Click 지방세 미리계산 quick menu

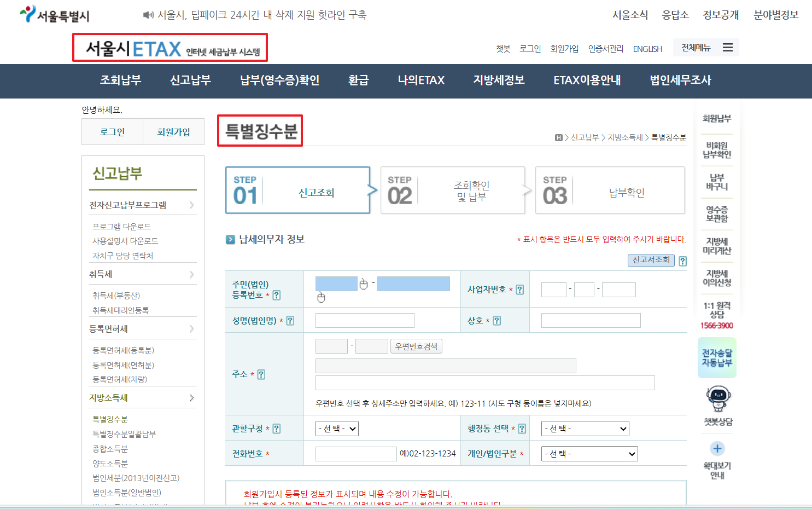pos(717,246)
